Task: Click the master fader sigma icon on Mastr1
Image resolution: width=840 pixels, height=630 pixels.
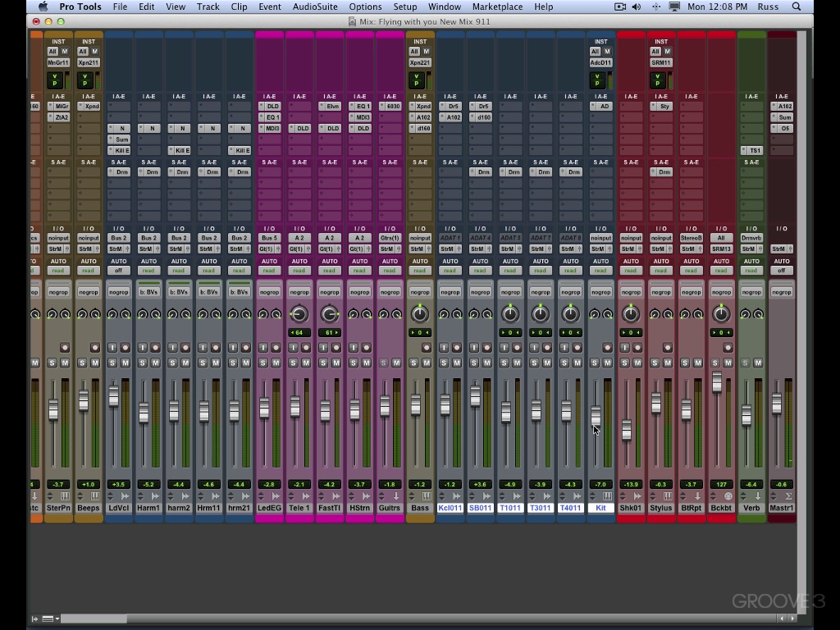Action: [788, 496]
